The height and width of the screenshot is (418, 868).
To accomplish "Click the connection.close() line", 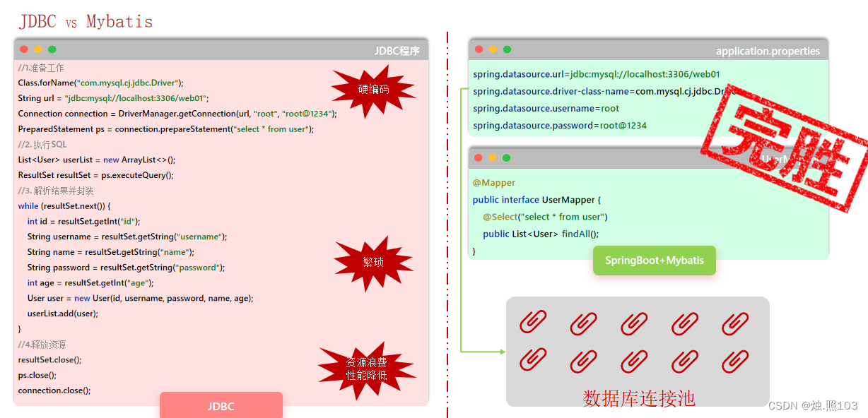I will pyautogui.click(x=54, y=390).
